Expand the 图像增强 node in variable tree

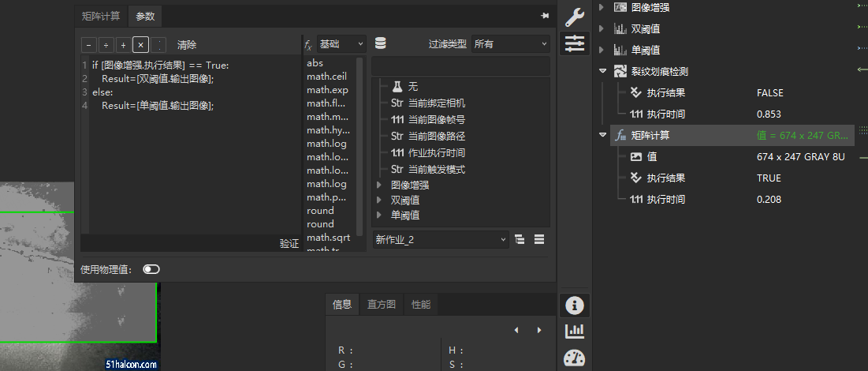coord(380,185)
